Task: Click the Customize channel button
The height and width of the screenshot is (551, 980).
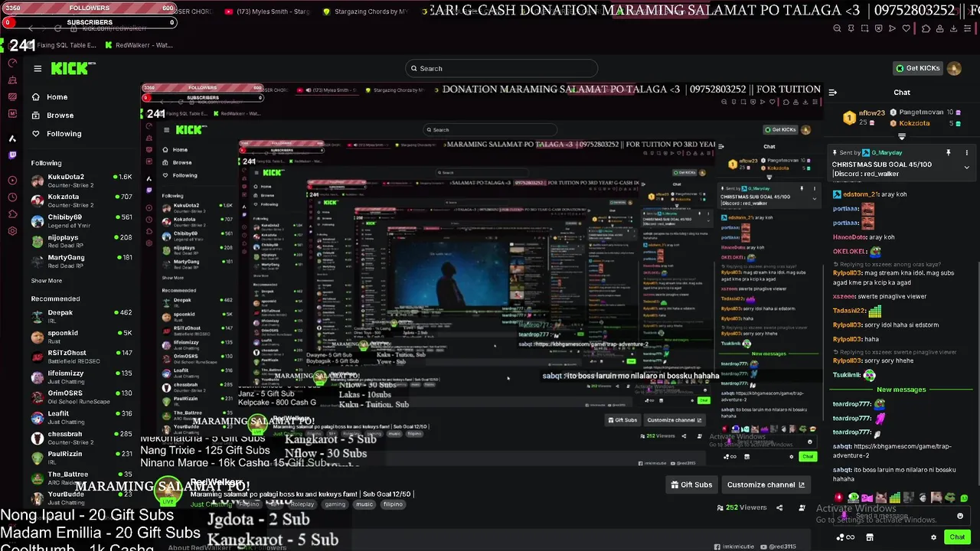Action: (766, 484)
